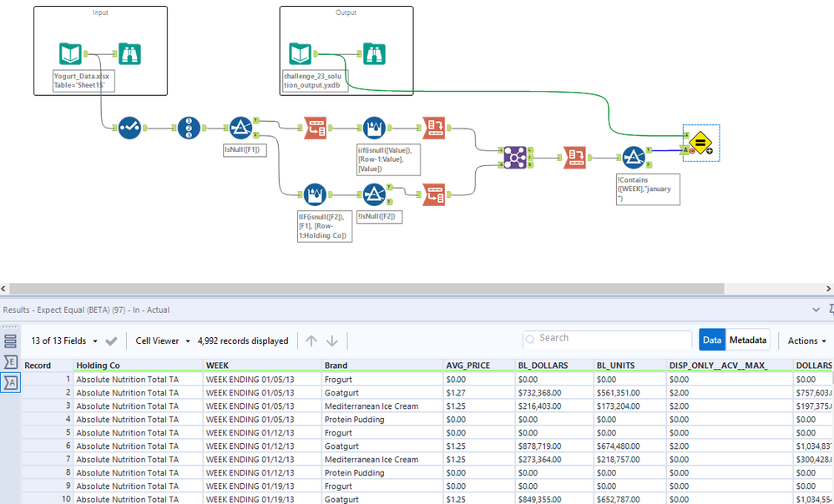Select the Expect Equal yellow diamond tool
834x504 pixels.
pyautogui.click(x=700, y=144)
